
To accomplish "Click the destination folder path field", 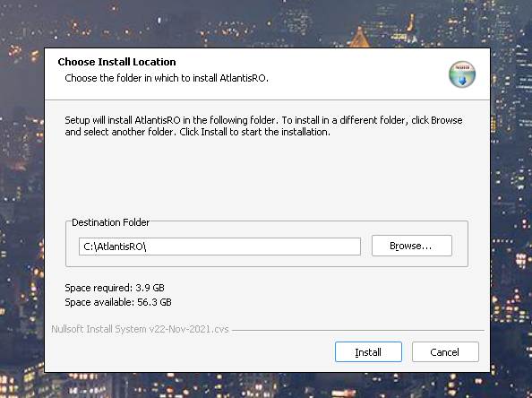I will click(219, 247).
